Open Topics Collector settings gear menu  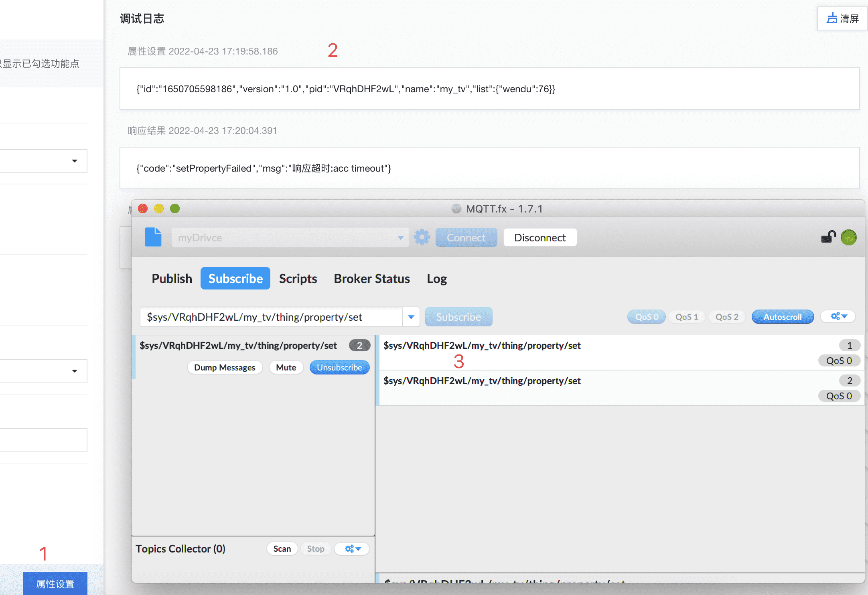point(352,548)
